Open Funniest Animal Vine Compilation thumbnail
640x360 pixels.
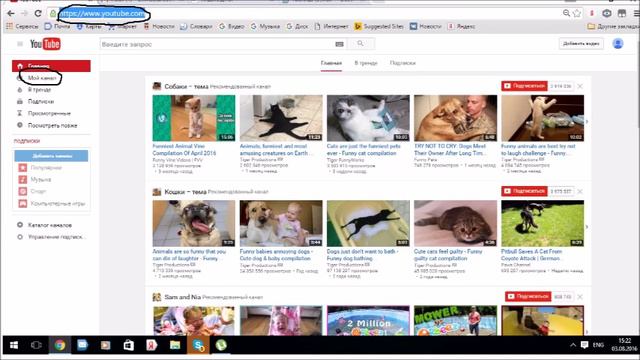194,118
